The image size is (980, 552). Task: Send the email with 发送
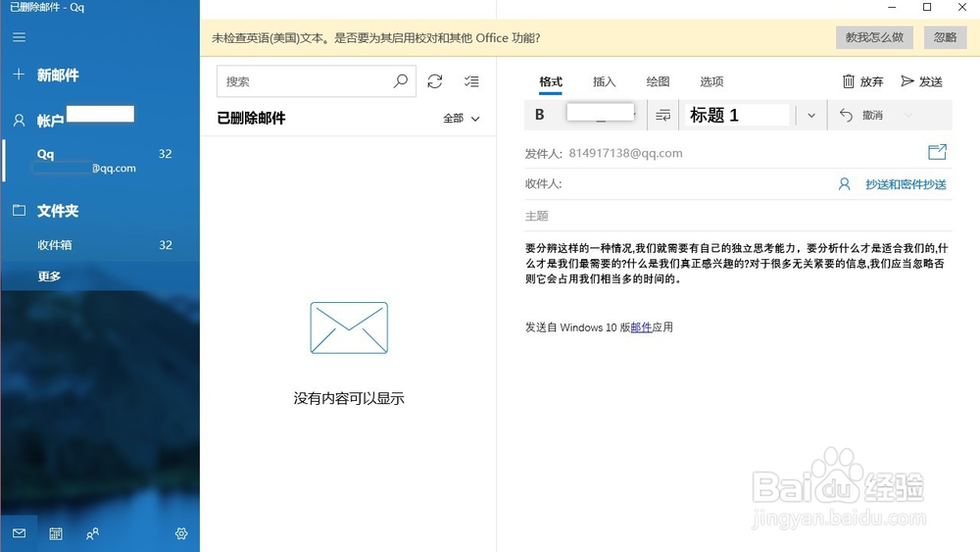921,82
